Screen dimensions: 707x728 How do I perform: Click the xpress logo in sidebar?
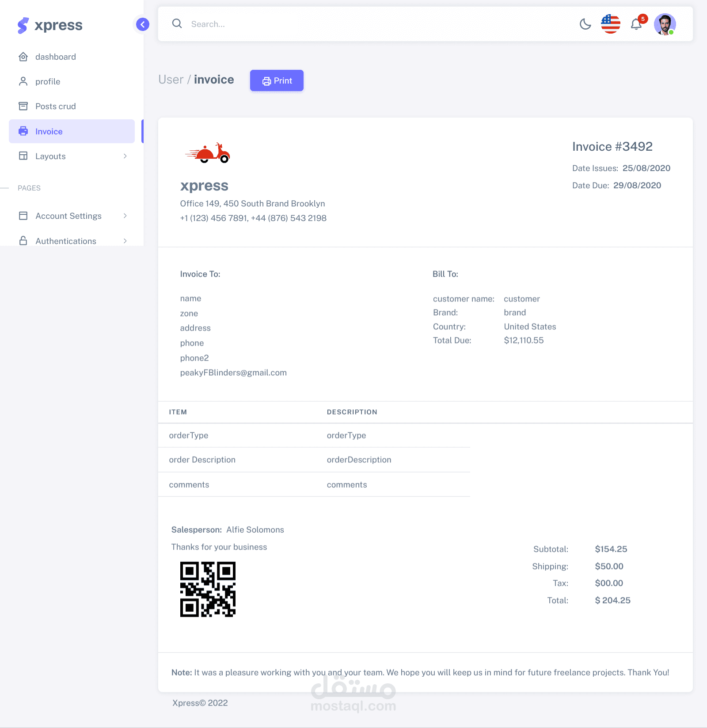pyautogui.click(x=50, y=25)
